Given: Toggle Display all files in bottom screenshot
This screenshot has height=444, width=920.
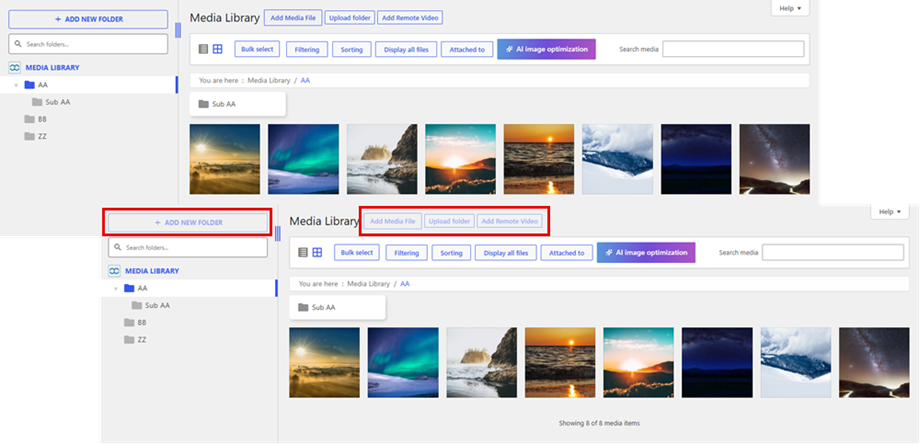Looking at the screenshot, I should click(506, 253).
